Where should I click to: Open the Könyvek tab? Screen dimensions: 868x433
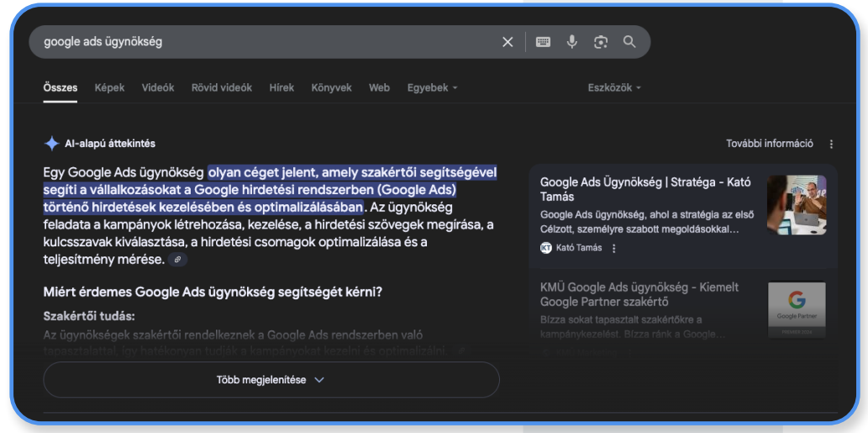[332, 87]
